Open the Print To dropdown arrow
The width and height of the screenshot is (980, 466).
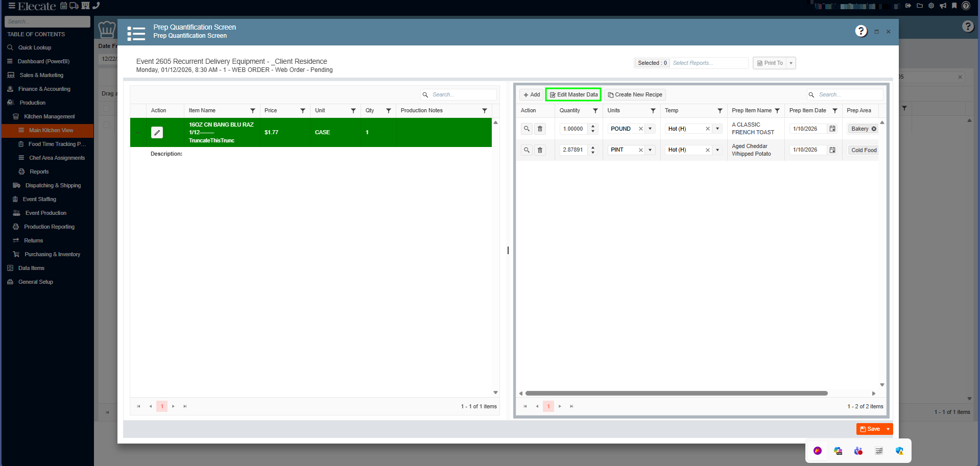click(791, 63)
